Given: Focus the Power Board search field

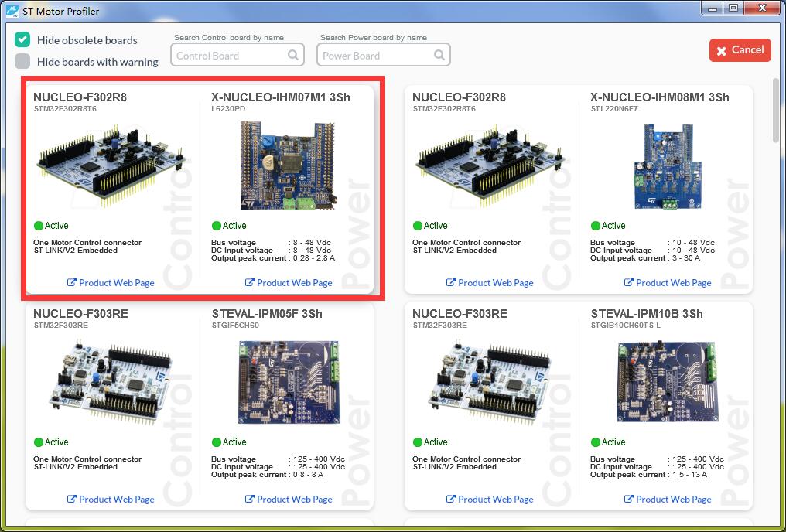Looking at the screenshot, I should click(x=384, y=55).
